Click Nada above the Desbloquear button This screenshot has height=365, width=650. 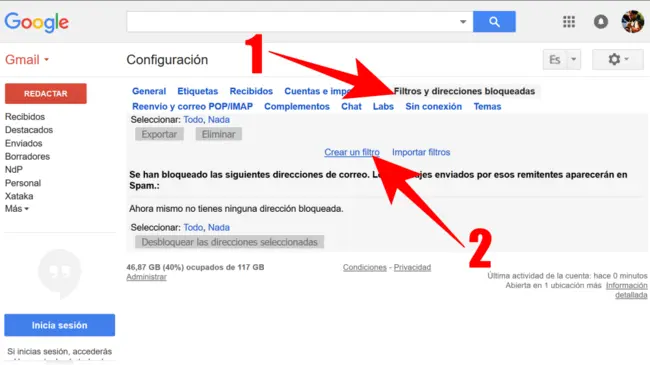[x=218, y=227]
